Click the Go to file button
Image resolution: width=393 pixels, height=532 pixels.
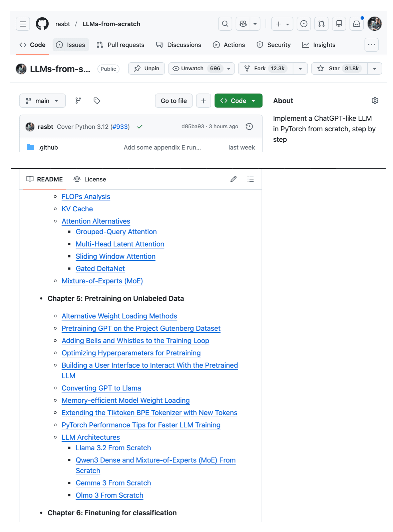click(174, 101)
